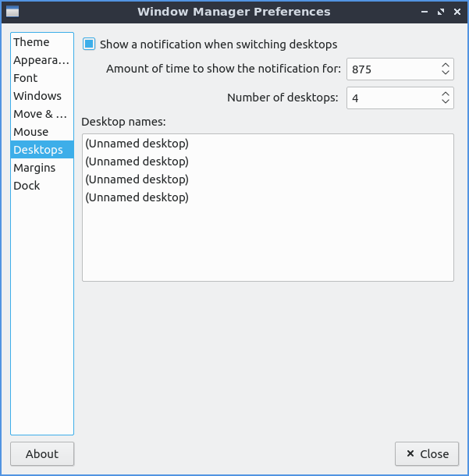Open the Theme section in sidebar
This screenshot has width=469, height=476.
(x=31, y=42)
